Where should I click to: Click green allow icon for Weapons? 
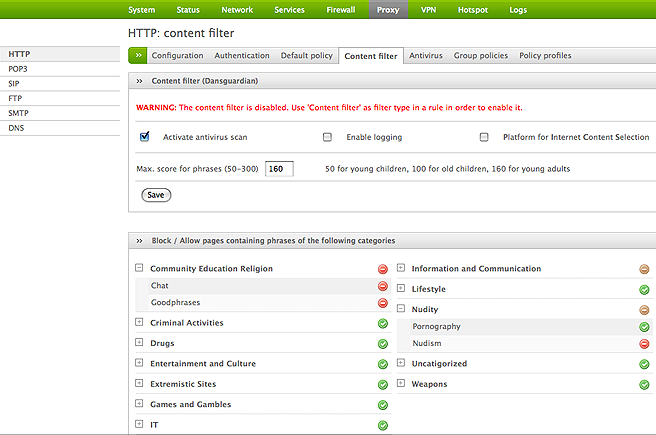point(644,384)
